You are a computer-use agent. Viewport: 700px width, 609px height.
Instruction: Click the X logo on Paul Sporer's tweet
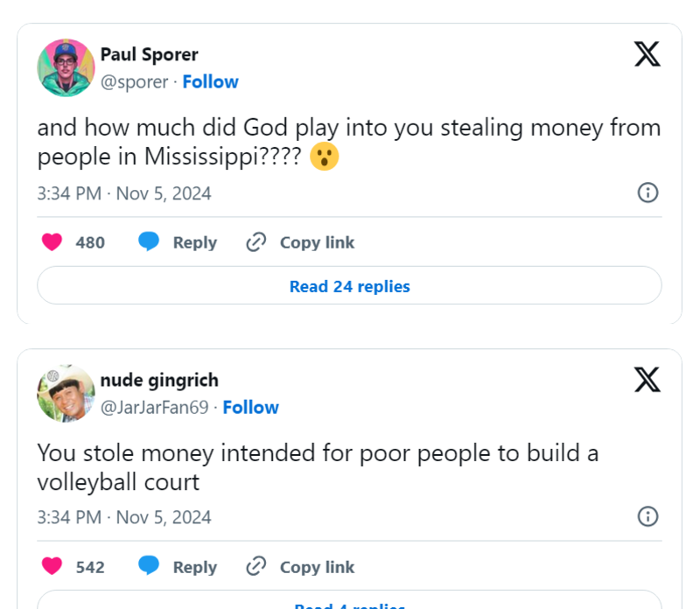tap(647, 54)
